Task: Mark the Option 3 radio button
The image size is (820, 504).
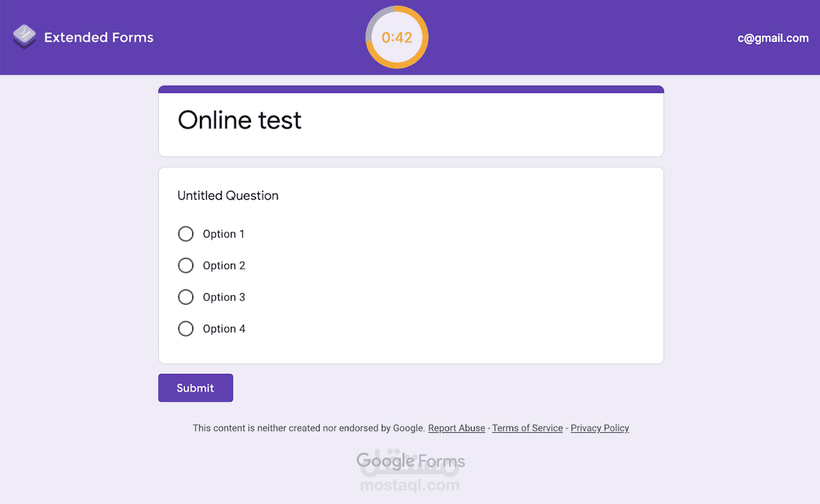Action: pos(186,297)
